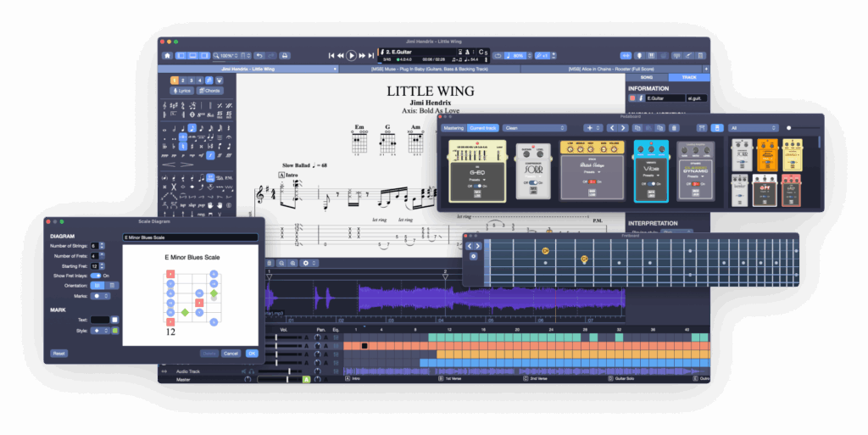Click the track color swatch in Information
Image resolution: width=868 pixels, height=435 pixels.
632,98
